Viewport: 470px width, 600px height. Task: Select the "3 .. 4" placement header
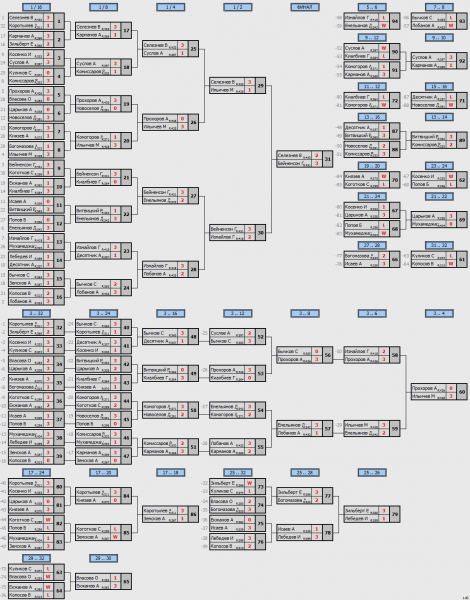tap(439, 313)
